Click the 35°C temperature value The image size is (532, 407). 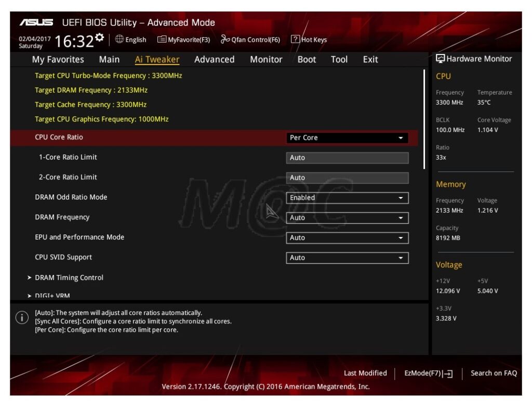pos(484,102)
